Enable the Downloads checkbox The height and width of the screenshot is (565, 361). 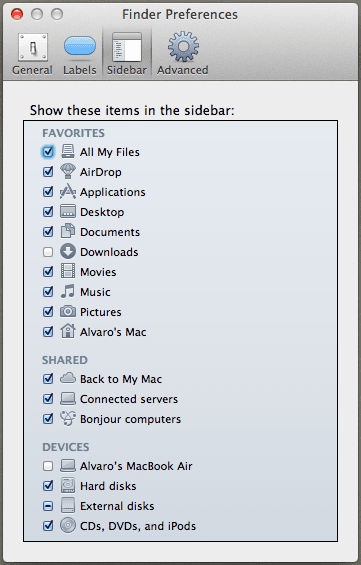48,252
